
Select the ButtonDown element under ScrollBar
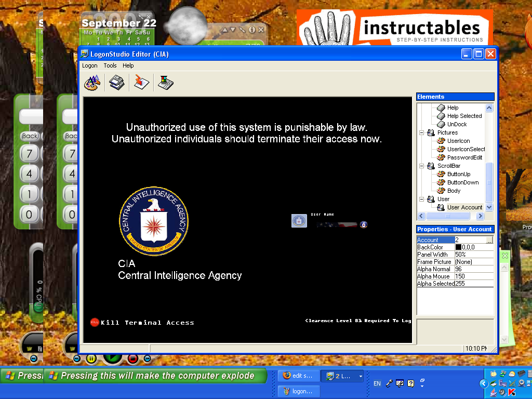(462, 182)
